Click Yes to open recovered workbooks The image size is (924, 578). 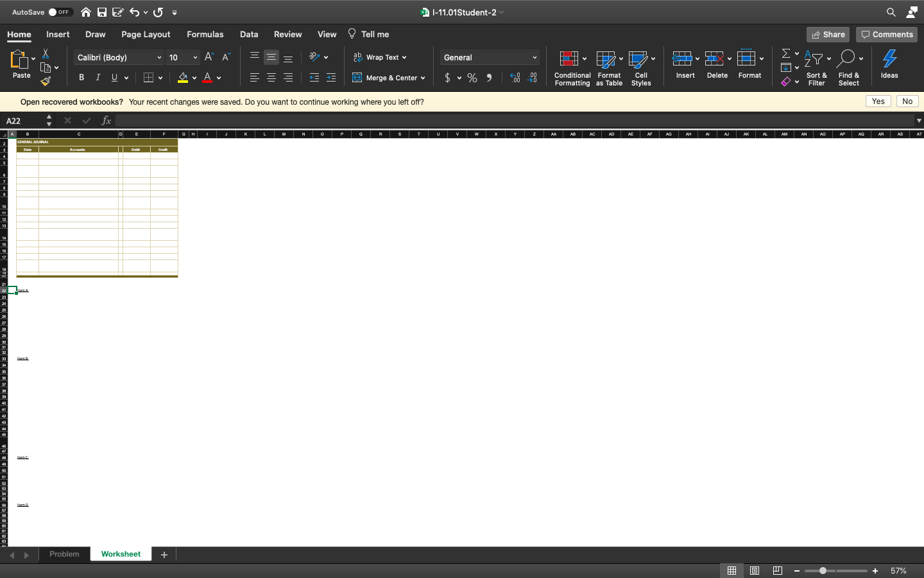[x=878, y=101]
